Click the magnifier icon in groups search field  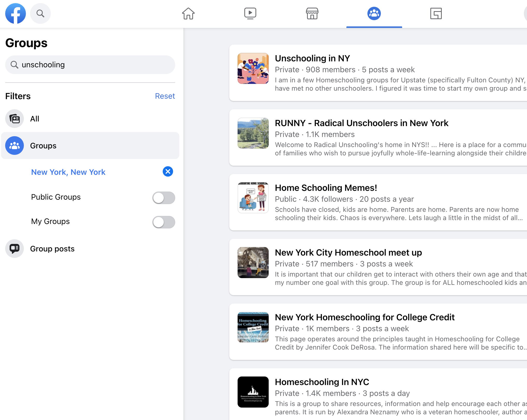tap(15, 65)
